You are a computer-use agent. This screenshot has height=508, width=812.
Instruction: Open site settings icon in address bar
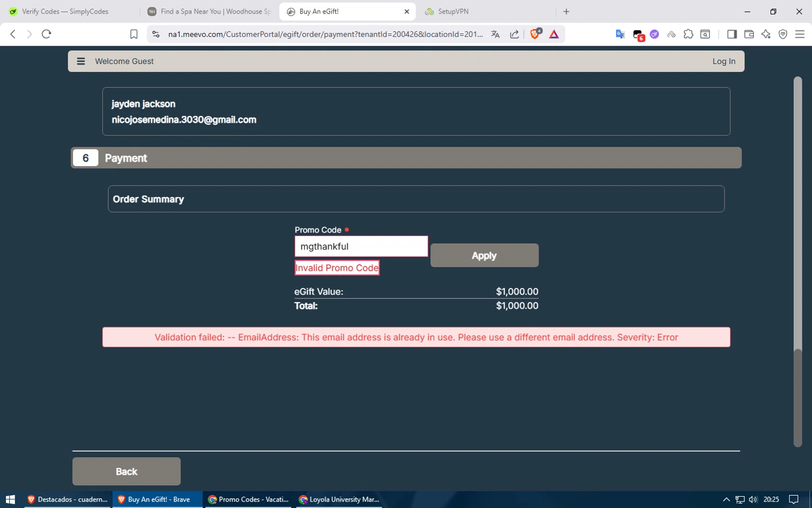tap(156, 34)
